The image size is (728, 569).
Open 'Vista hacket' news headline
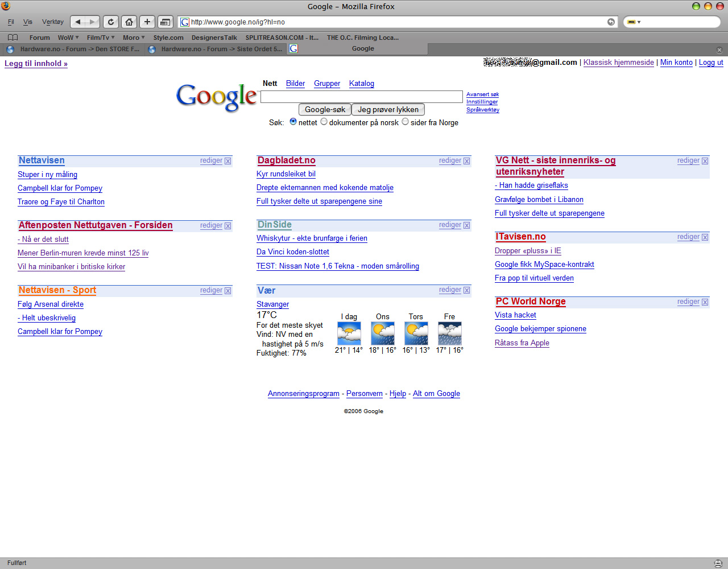[x=515, y=315]
